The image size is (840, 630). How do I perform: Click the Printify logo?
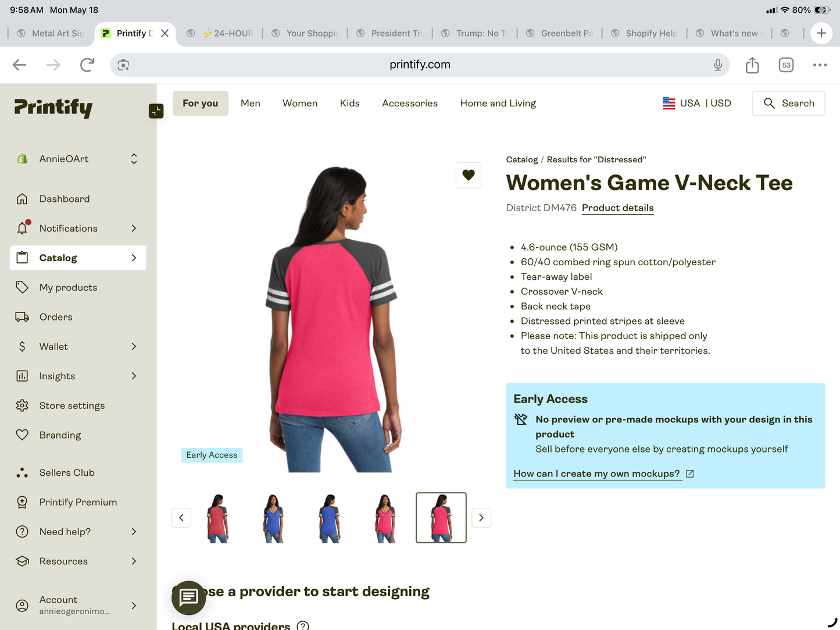pos(53,108)
